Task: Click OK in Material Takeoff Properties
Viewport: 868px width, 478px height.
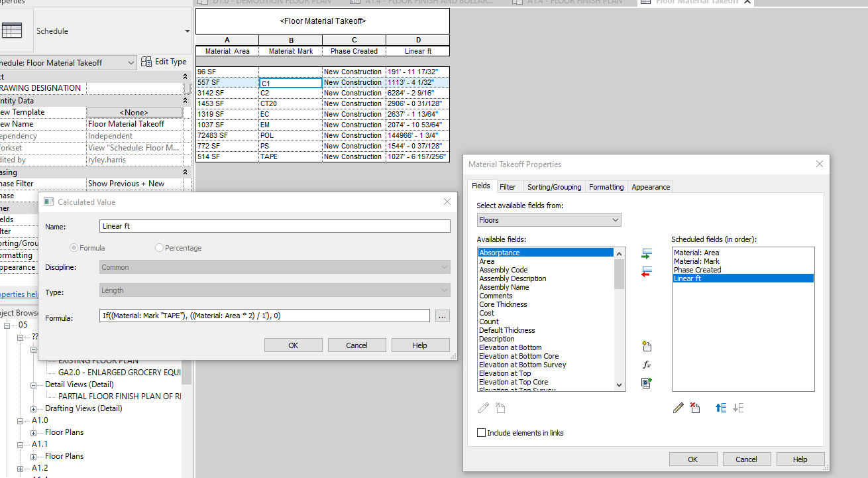Action: 693,459
